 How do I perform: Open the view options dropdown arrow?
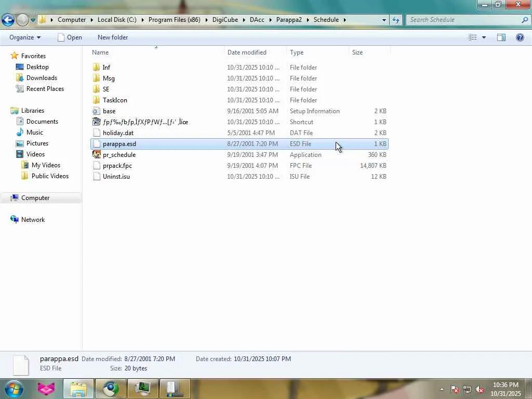(x=484, y=37)
